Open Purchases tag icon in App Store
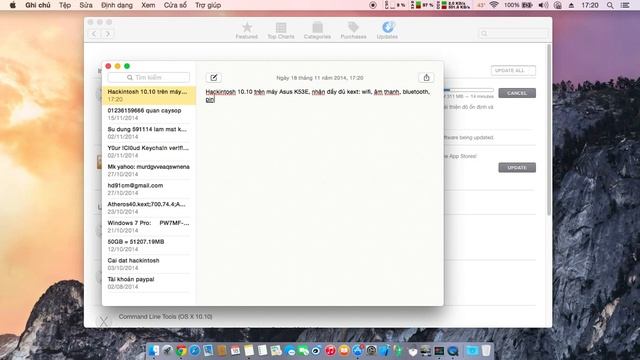Viewport: 640px width, 360px height. point(353,31)
